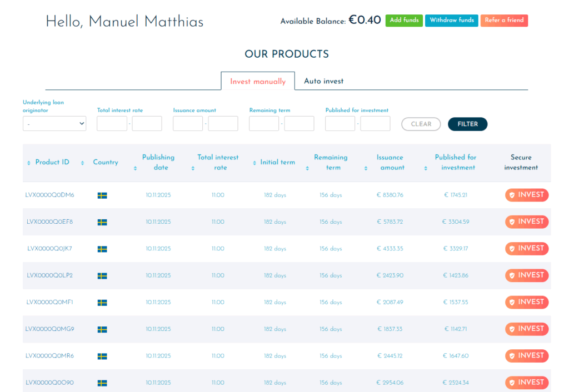Viewport: 569px width, 392px height.
Task: Click the flag icon in the LVX0000Q0JK7 row
Action: tap(102, 249)
